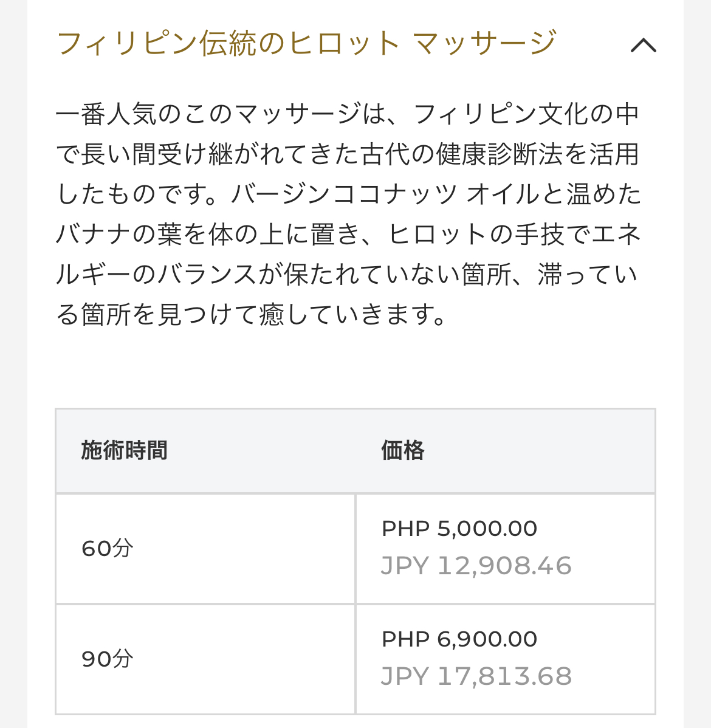Collapse the ヒロット マッサージ section chevron

(x=643, y=45)
